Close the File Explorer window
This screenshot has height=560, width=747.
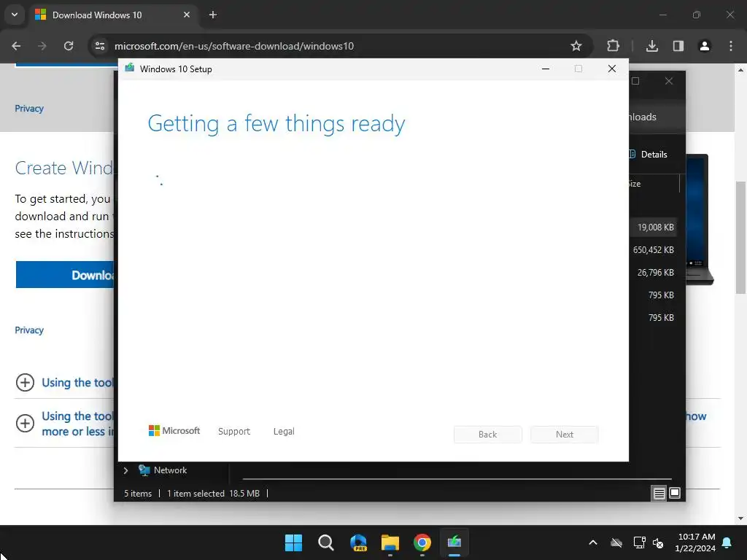(x=669, y=82)
